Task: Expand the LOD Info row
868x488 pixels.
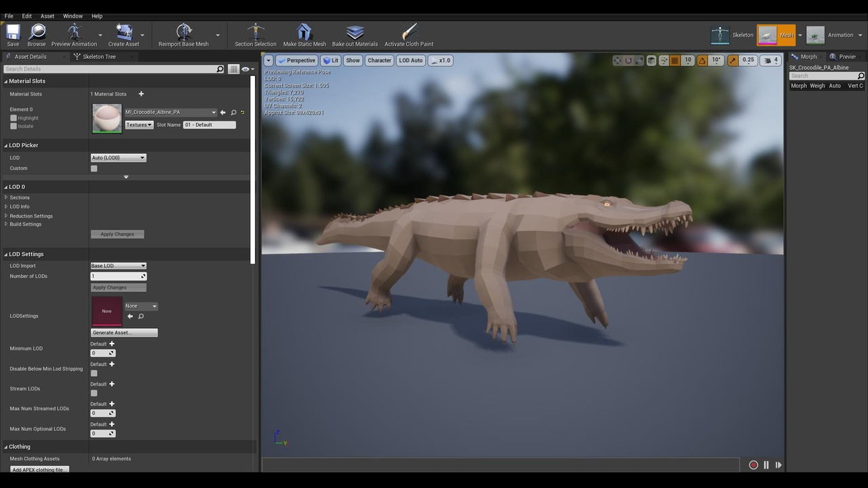Action: [x=6, y=207]
